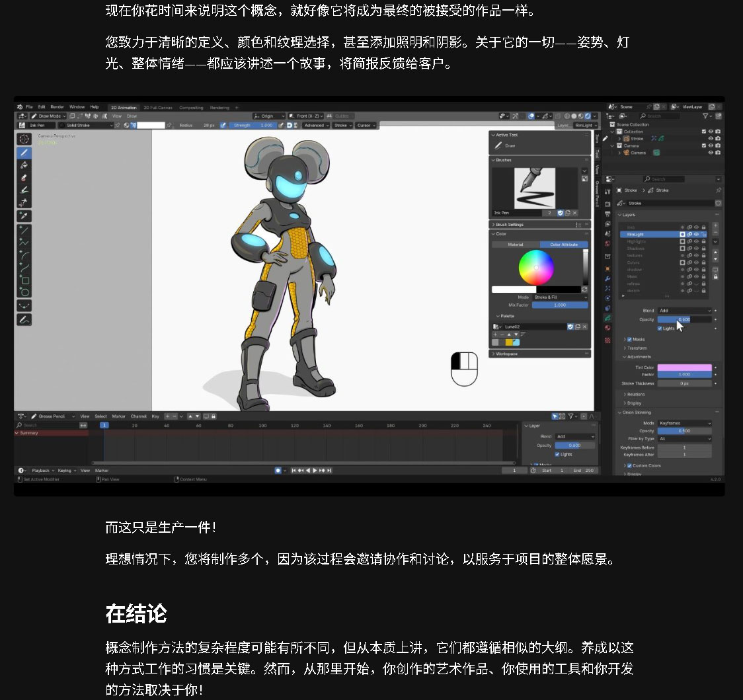Select the Box primitive tool

coord(24,280)
